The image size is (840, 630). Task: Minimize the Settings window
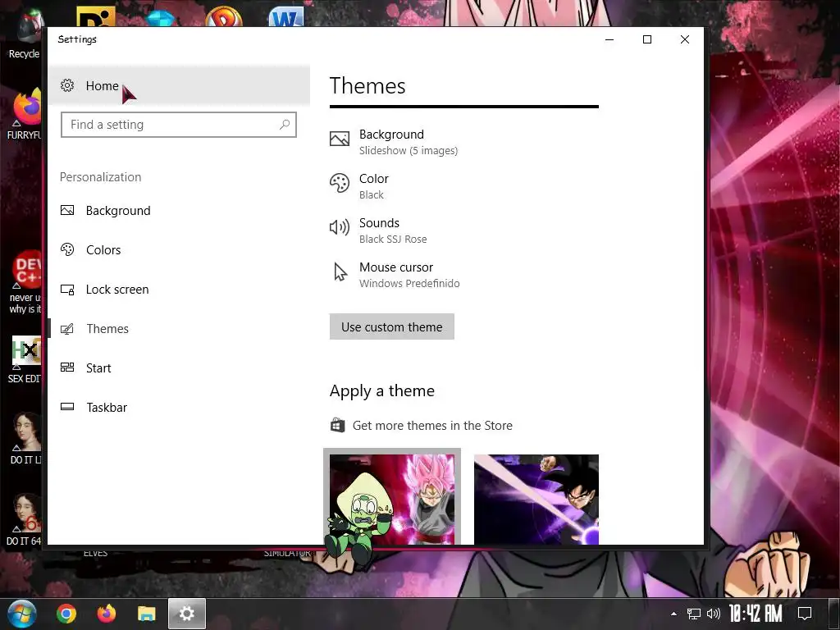point(609,39)
